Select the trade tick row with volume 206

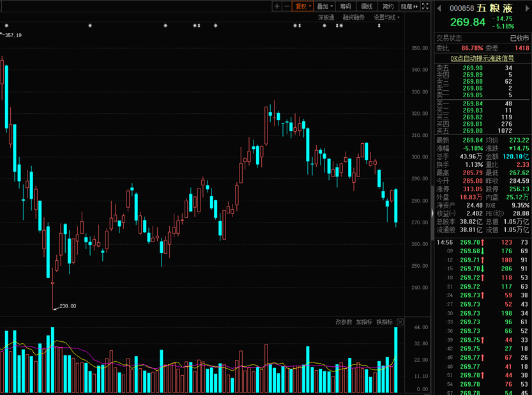(x=482, y=268)
